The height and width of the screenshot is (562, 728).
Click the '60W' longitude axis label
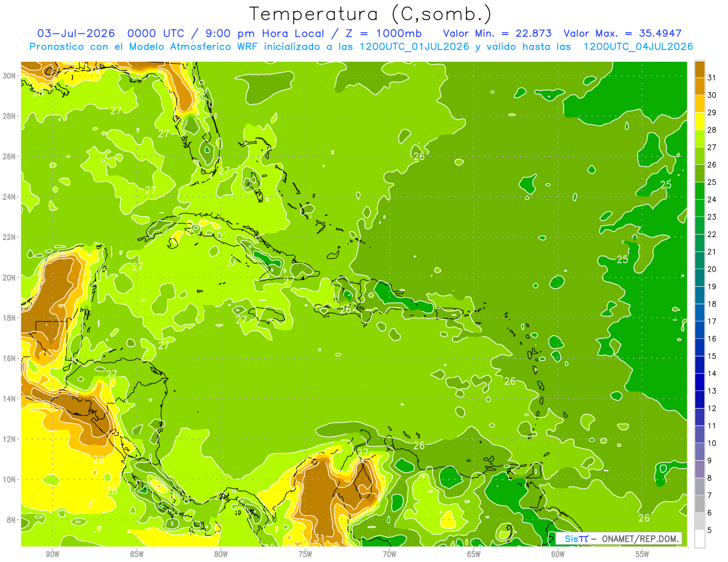[558, 554]
